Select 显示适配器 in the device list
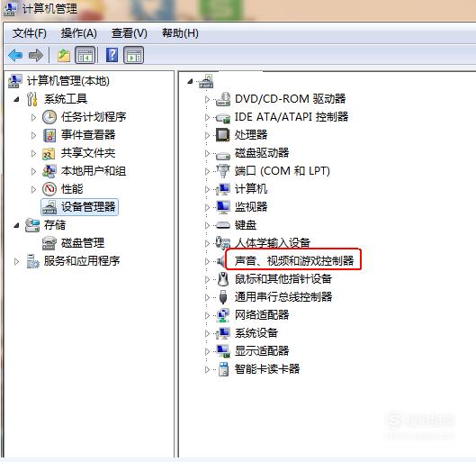Viewport: 476px width, 462px height. (x=262, y=351)
